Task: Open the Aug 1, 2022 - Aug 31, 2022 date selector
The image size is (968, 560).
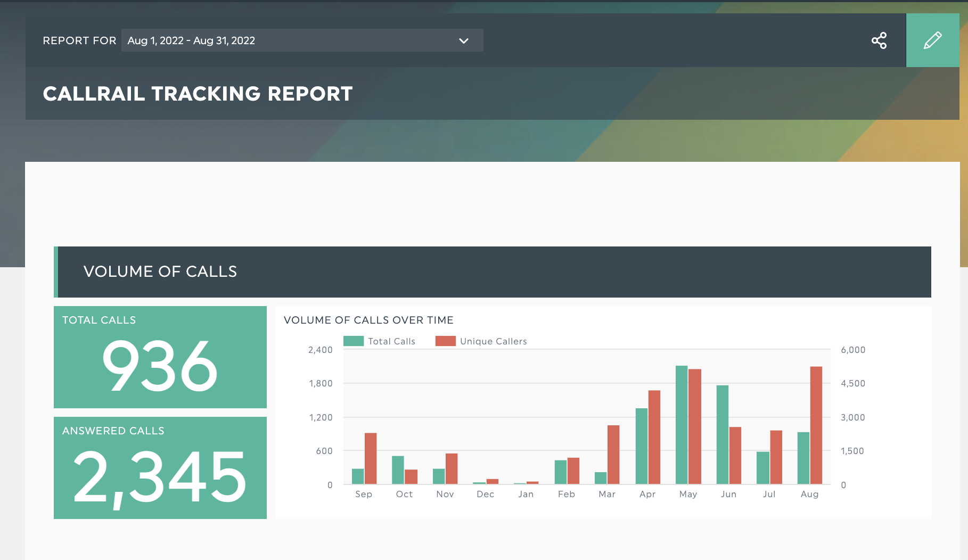Action: [x=288, y=40]
